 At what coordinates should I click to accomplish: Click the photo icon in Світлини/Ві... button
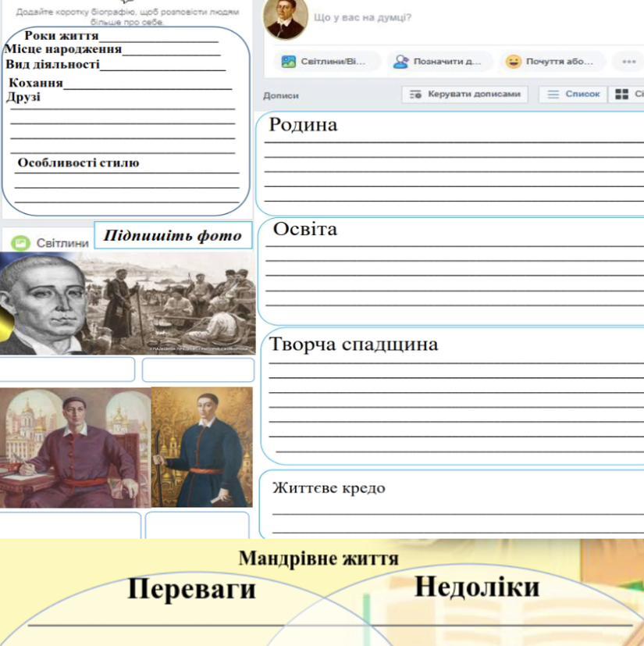click(x=288, y=62)
